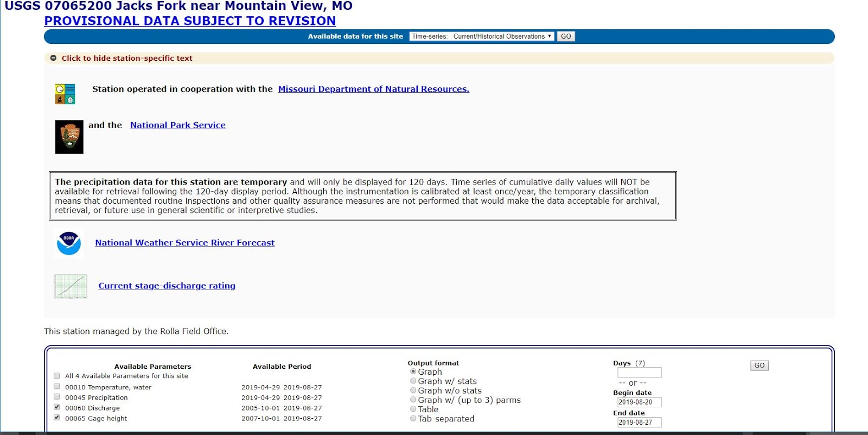Select Table output format radio
The width and height of the screenshot is (868, 435).
click(x=413, y=409)
